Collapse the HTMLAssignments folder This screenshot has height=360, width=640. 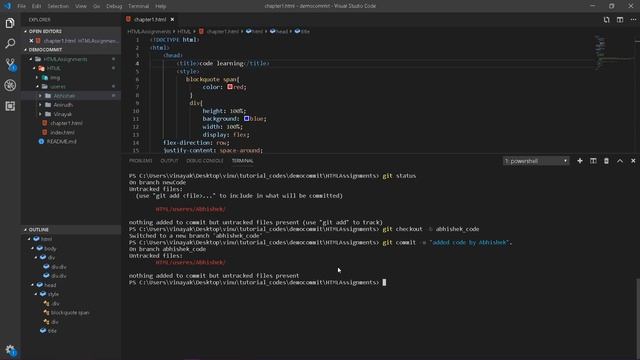pyautogui.click(x=31, y=59)
